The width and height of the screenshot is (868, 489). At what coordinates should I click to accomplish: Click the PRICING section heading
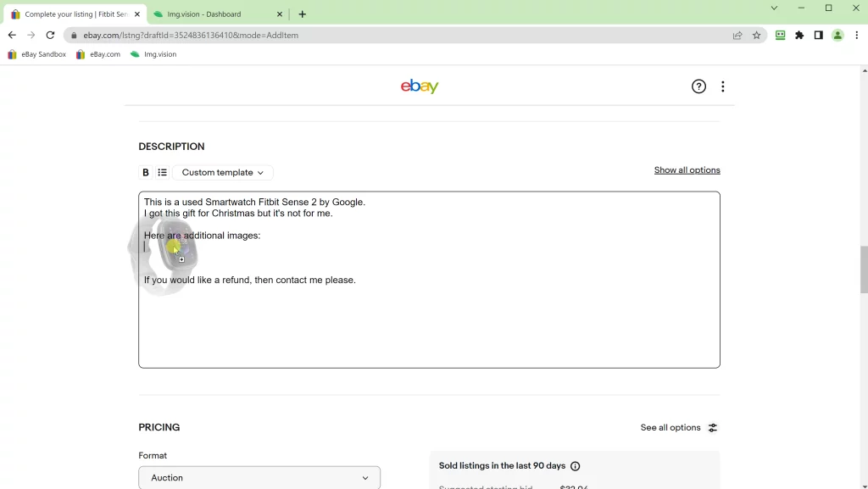click(x=159, y=428)
